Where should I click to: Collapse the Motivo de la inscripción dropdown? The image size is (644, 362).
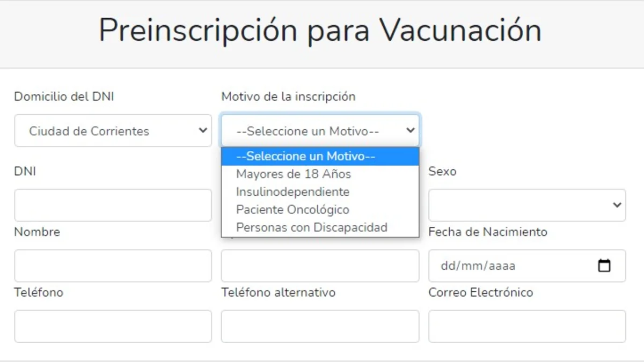tap(320, 130)
